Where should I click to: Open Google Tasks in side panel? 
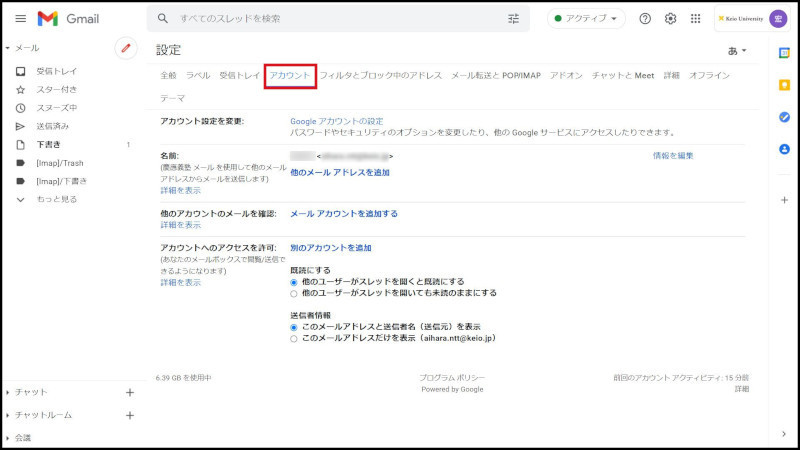click(784, 117)
